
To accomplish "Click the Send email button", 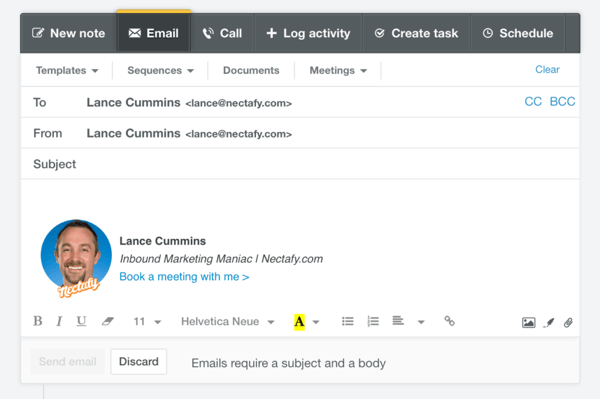I will coord(67,362).
